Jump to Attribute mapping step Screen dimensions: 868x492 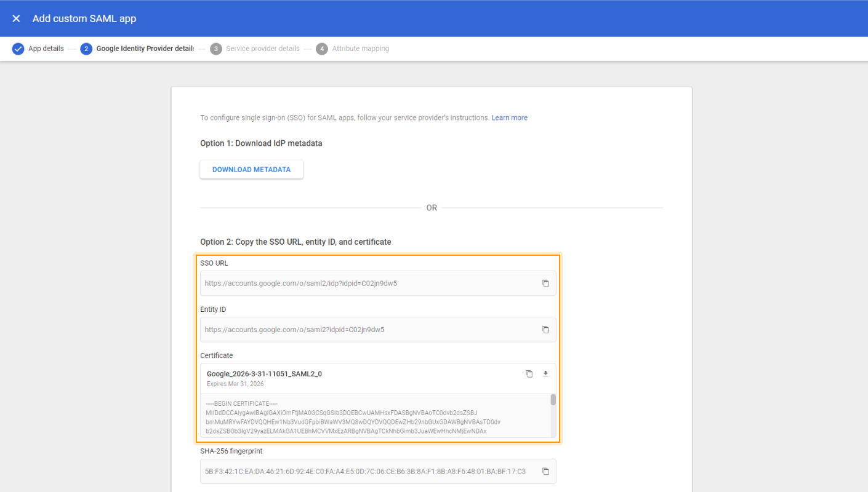(361, 49)
